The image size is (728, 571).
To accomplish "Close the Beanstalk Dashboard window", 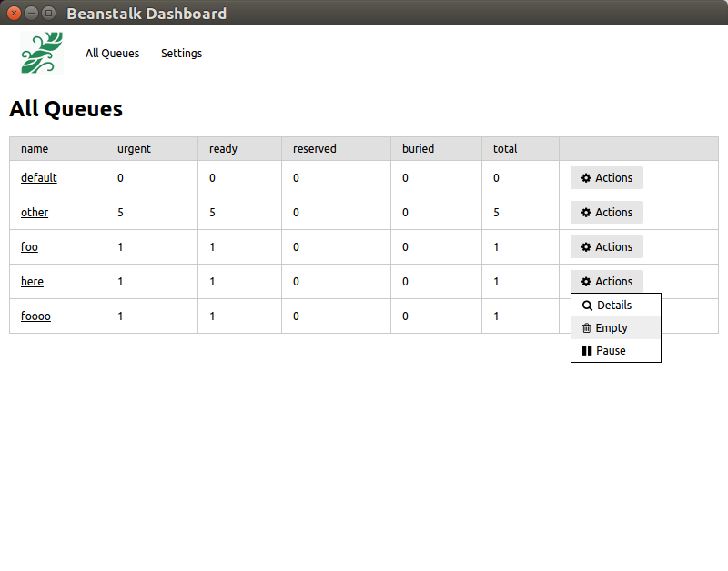I will click(15, 13).
